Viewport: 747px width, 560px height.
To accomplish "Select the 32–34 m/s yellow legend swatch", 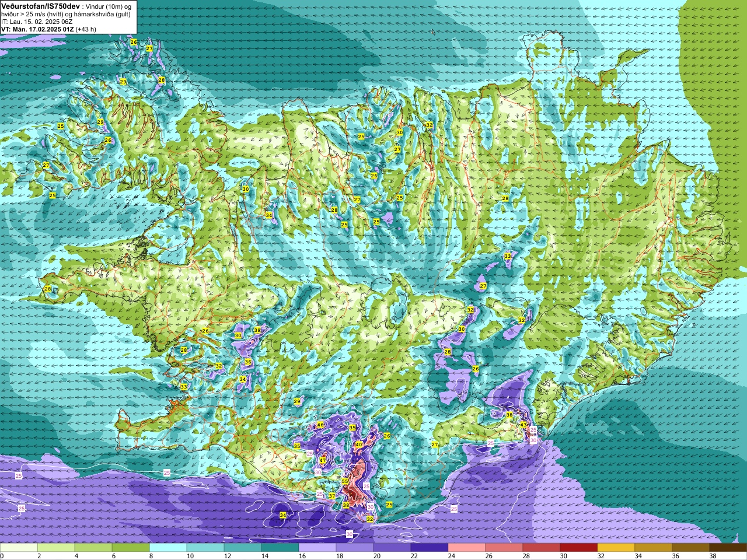I will (x=616, y=548).
